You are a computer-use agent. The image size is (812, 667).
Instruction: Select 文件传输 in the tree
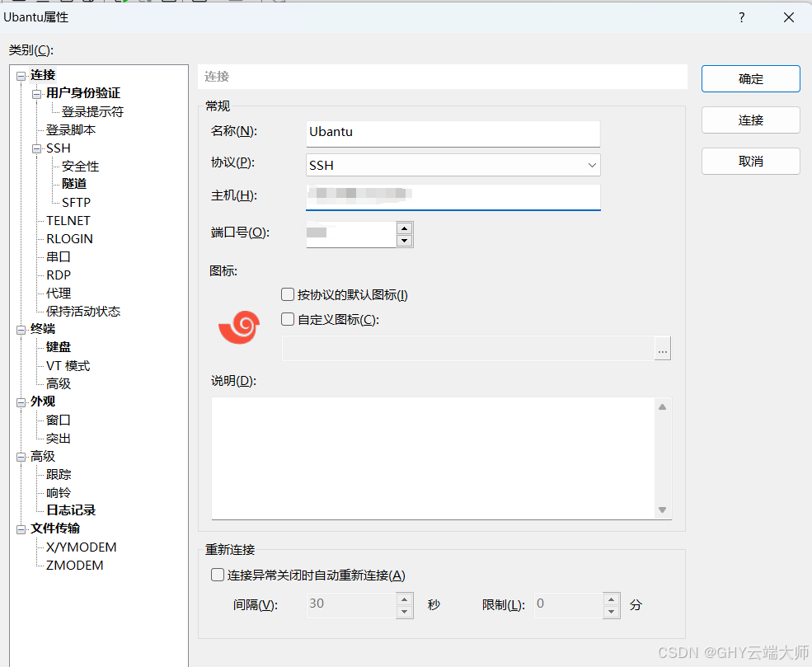pos(55,528)
